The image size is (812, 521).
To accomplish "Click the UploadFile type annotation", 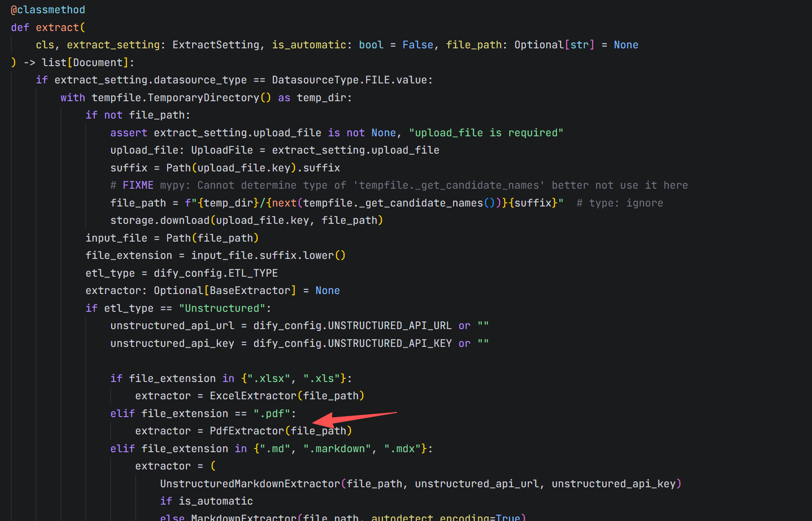I will (222, 150).
